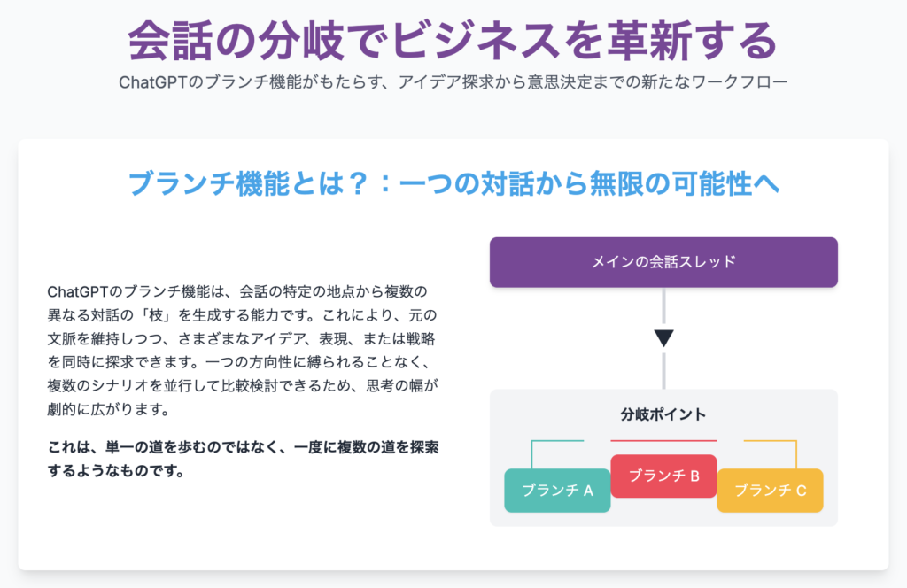This screenshot has height=588, width=907.
Task: Select the yellow ブランチ C box
Action: [770, 491]
